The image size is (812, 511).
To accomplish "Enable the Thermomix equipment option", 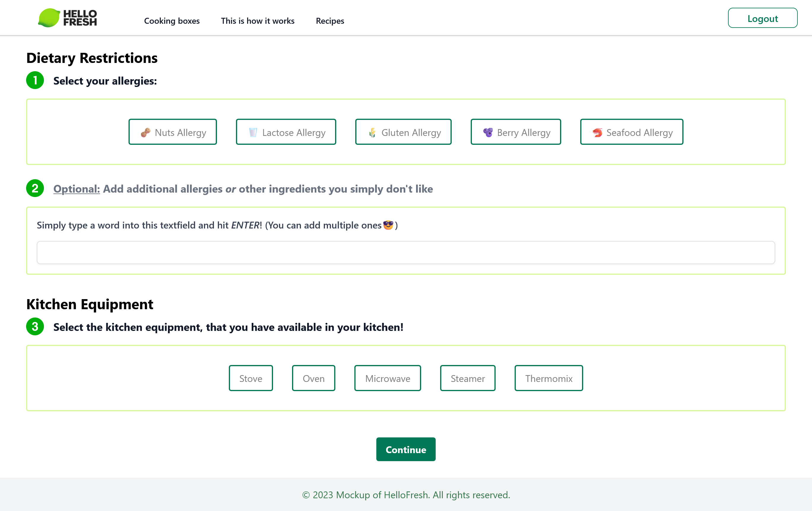I will (x=549, y=378).
